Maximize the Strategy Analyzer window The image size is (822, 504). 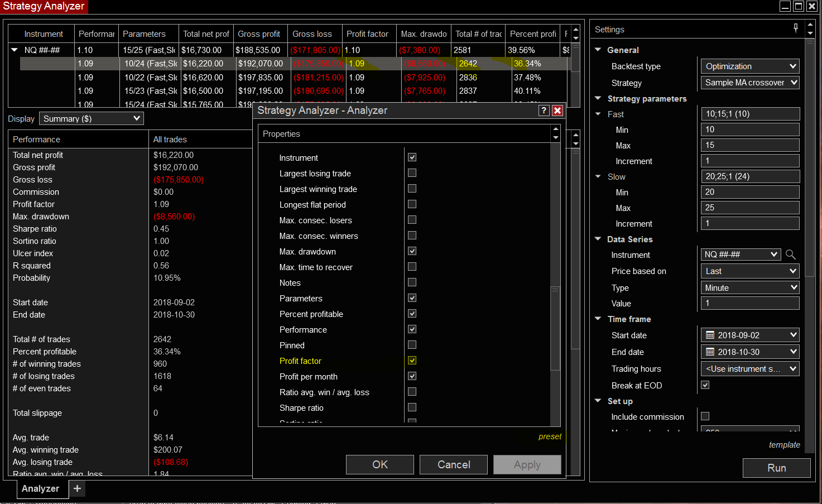[799, 6]
